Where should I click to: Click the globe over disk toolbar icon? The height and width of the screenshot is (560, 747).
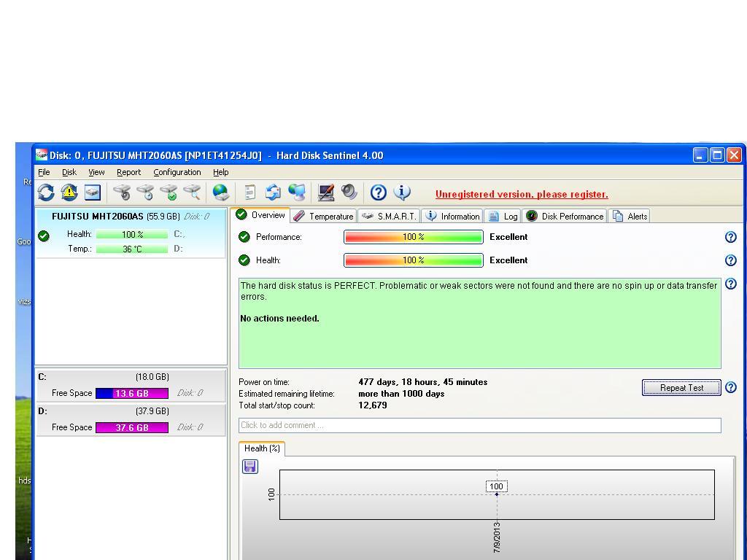220,192
